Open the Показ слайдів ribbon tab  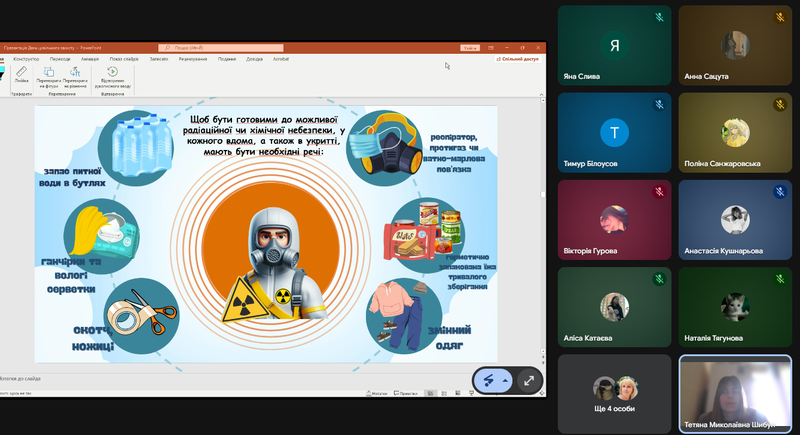click(x=123, y=59)
